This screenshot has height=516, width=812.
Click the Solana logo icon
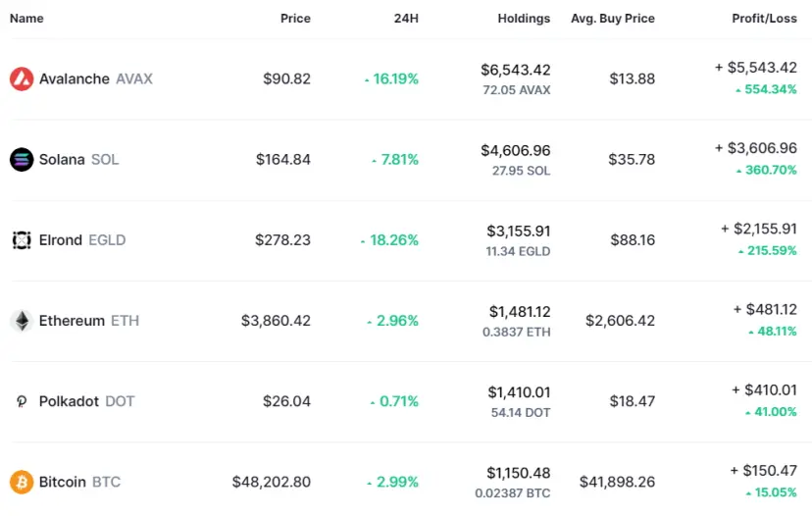[x=22, y=160]
